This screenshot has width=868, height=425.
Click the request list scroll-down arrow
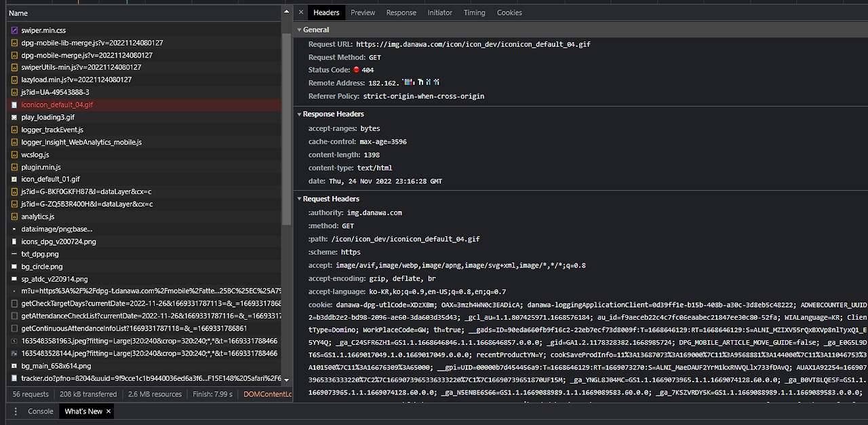click(x=287, y=380)
